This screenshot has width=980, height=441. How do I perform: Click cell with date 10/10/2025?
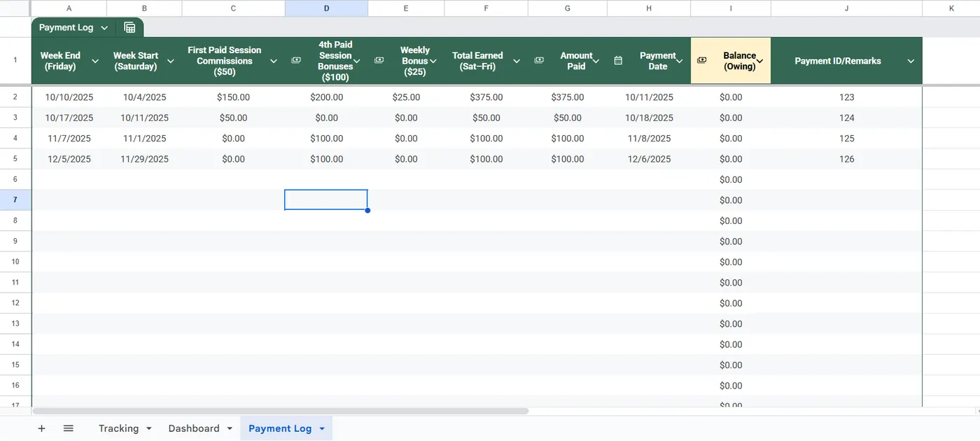[x=69, y=97]
